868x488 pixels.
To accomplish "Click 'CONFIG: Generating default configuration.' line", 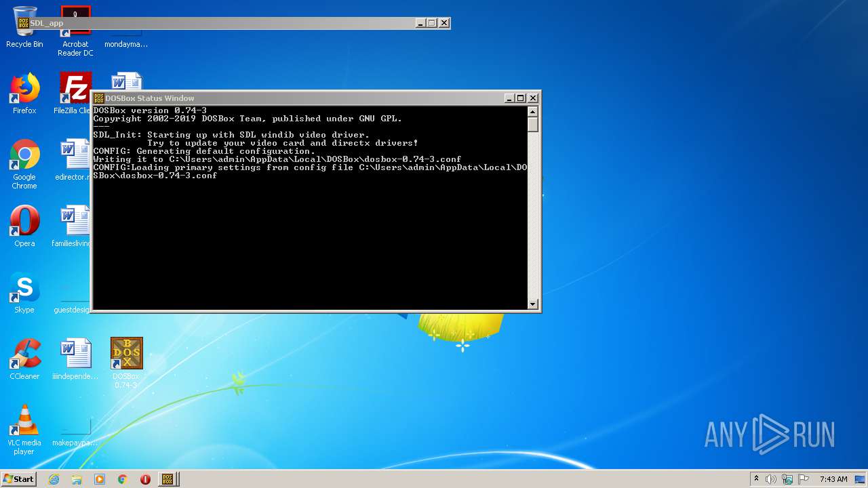I will tap(204, 151).
